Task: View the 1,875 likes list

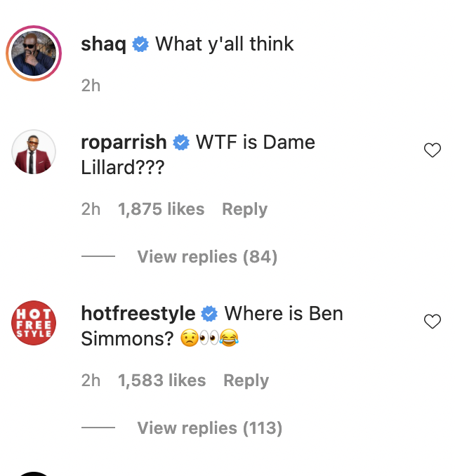Action: pos(161,209)
